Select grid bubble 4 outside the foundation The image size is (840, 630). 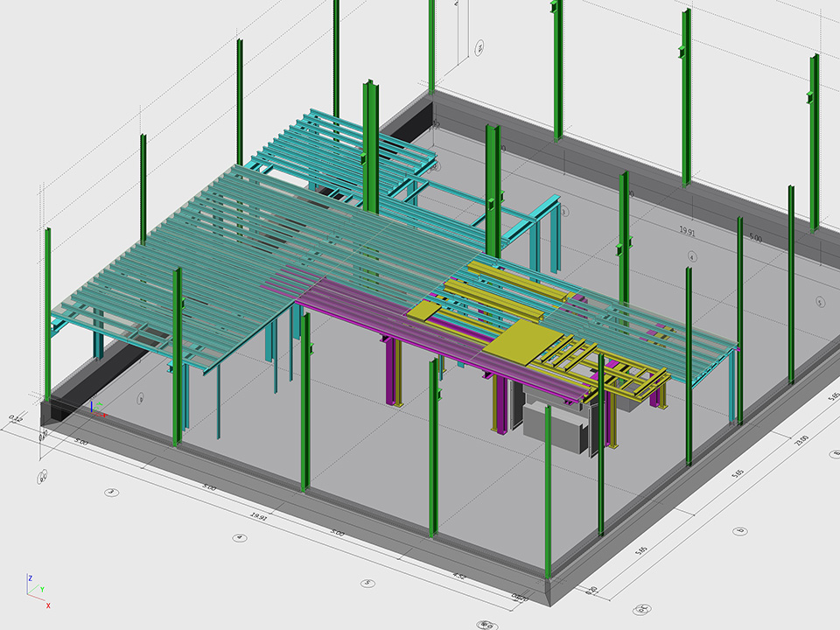coord(238,537)
